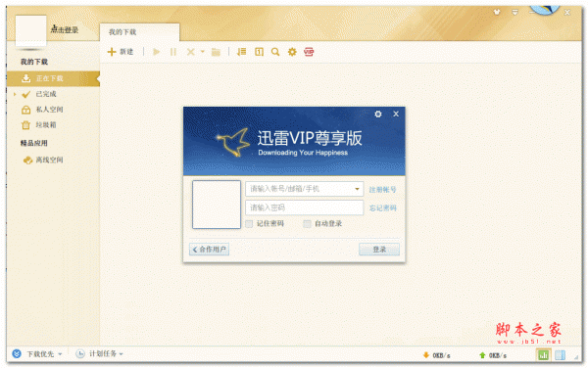Viewport: 588px width, 368px height.
Task: Open the dropdown arrow beside the delete icon
Action: coord(203,52)
